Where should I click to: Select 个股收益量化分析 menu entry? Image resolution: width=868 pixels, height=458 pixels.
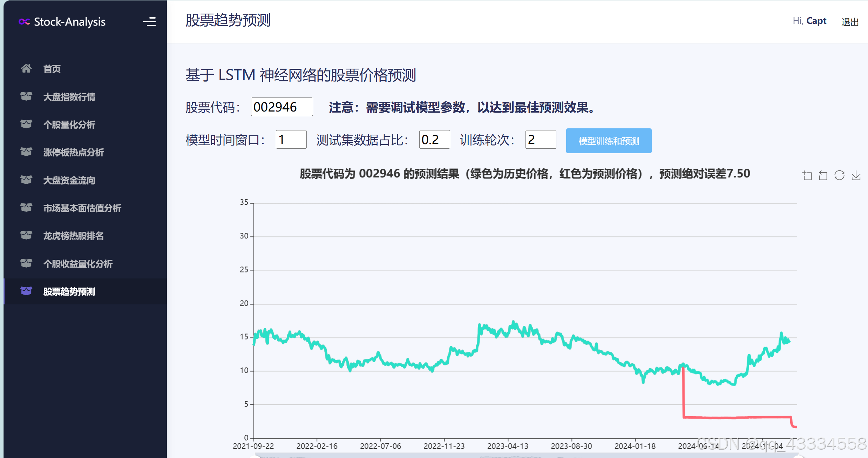point(78,264)
